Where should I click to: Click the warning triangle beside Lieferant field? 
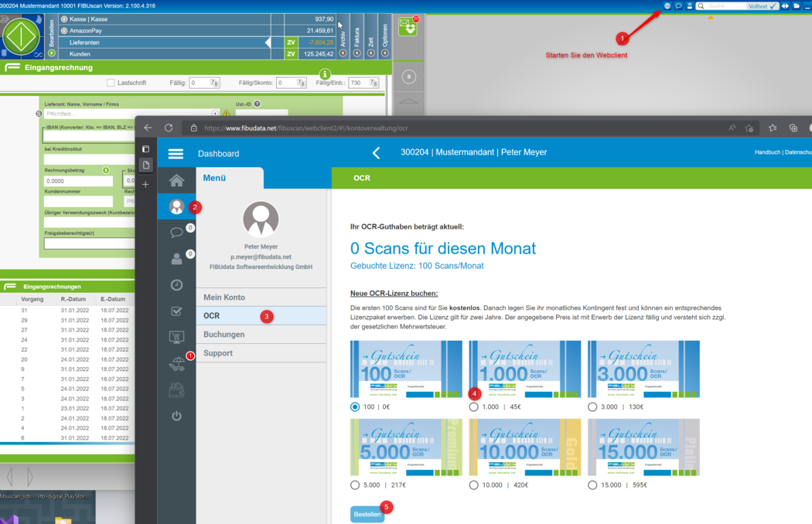pos(227,113)
